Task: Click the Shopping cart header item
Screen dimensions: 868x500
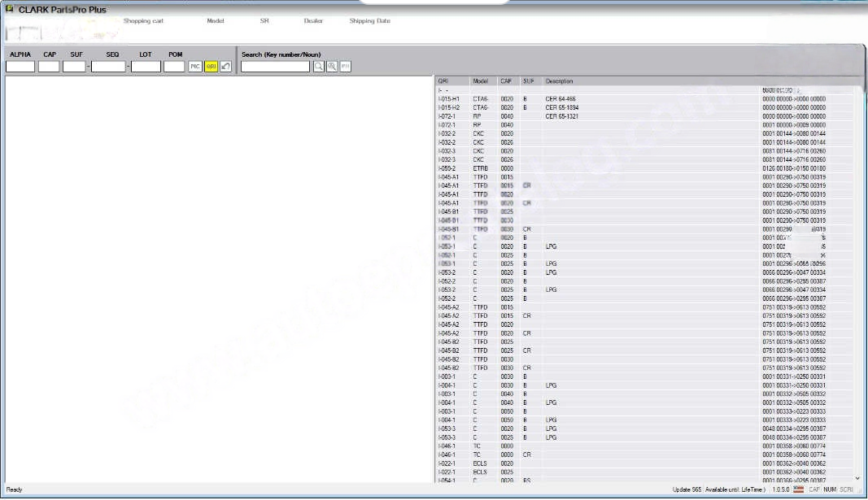Action: coord(143,21)
